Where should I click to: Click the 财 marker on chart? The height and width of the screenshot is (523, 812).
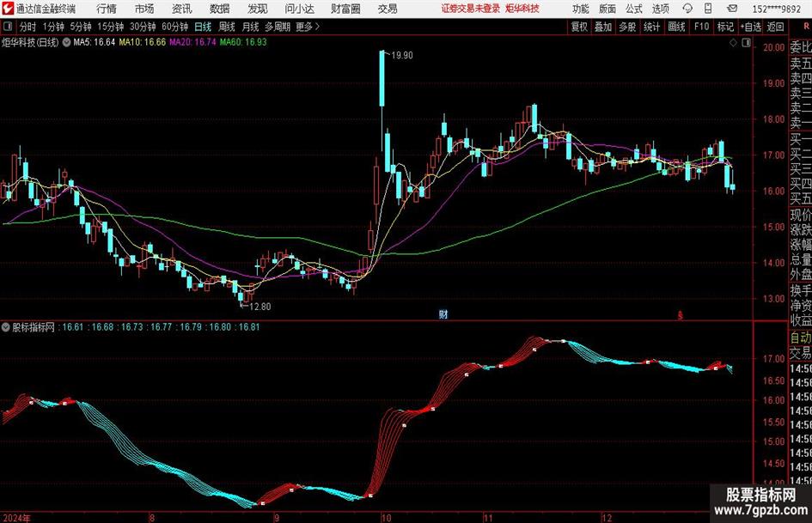[x=443, y=313]
